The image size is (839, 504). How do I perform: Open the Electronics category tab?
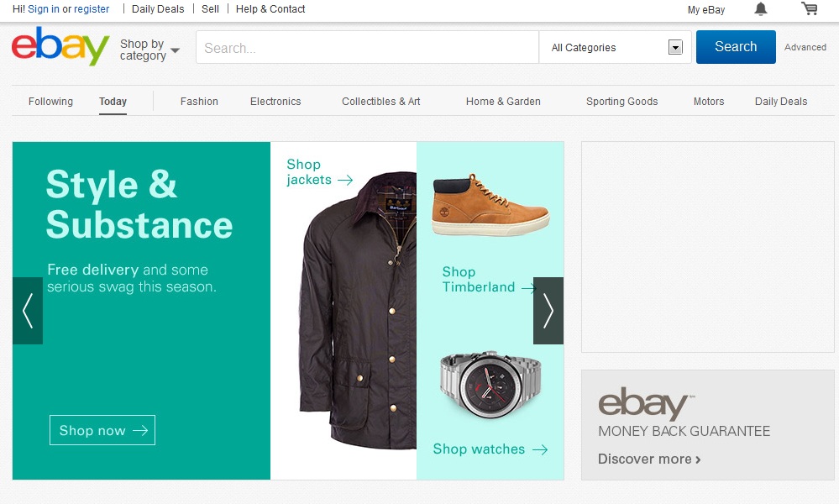(x=275, y=101)
